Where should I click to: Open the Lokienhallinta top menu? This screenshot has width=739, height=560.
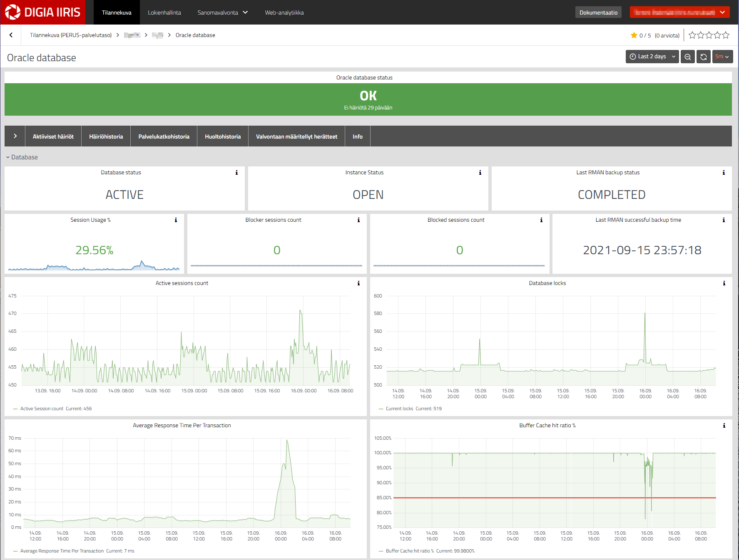click(x=164, y=12)
